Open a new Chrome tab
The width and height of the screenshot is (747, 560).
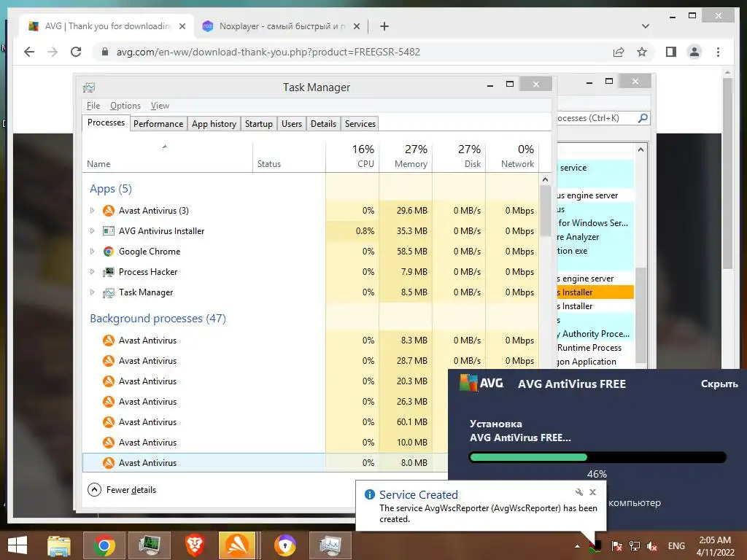point(384,26)
